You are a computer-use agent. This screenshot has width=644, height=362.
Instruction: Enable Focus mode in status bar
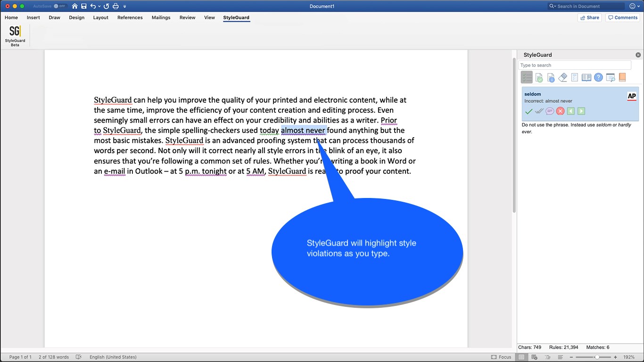tap(501, 357)
